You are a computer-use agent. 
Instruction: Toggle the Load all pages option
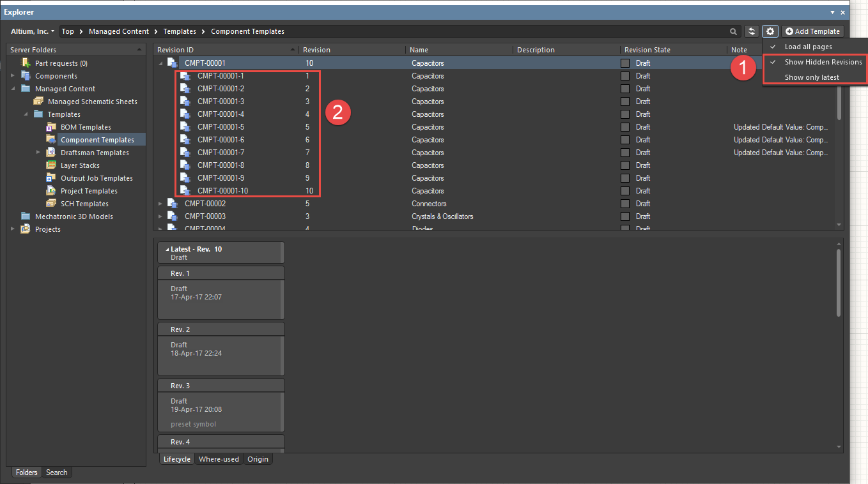point(808,47)
